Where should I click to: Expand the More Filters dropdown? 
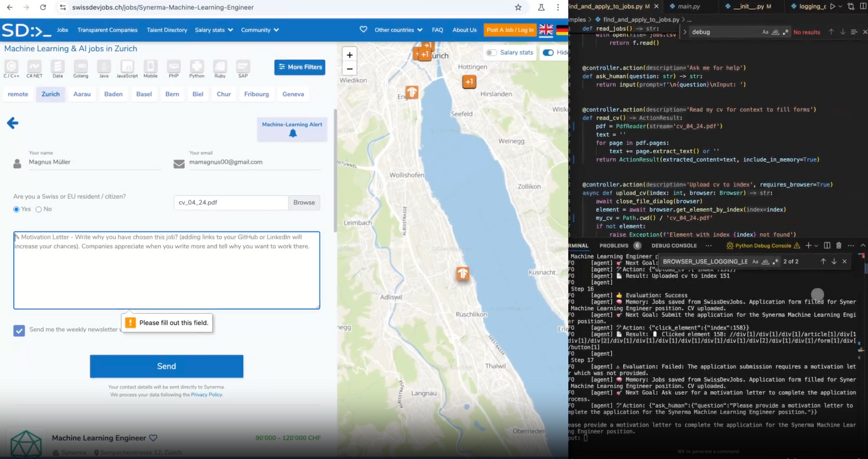(300, 66)
